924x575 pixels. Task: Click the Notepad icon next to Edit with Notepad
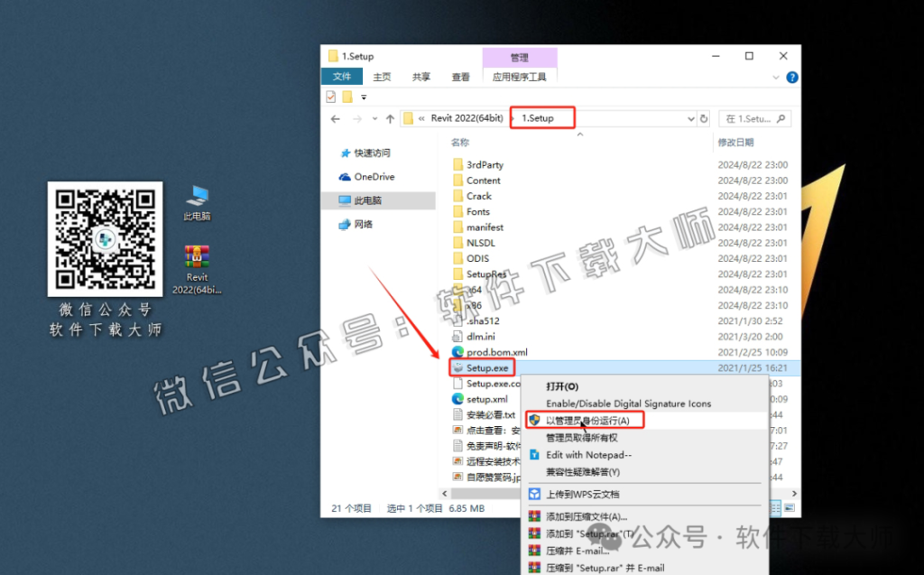[x=535, y=455]
